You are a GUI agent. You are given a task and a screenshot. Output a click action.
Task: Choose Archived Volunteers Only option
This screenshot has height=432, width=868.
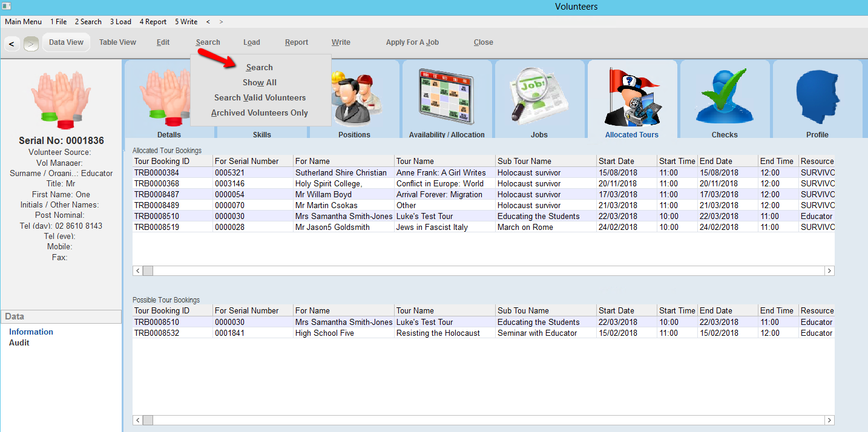[x=260, y=113]
